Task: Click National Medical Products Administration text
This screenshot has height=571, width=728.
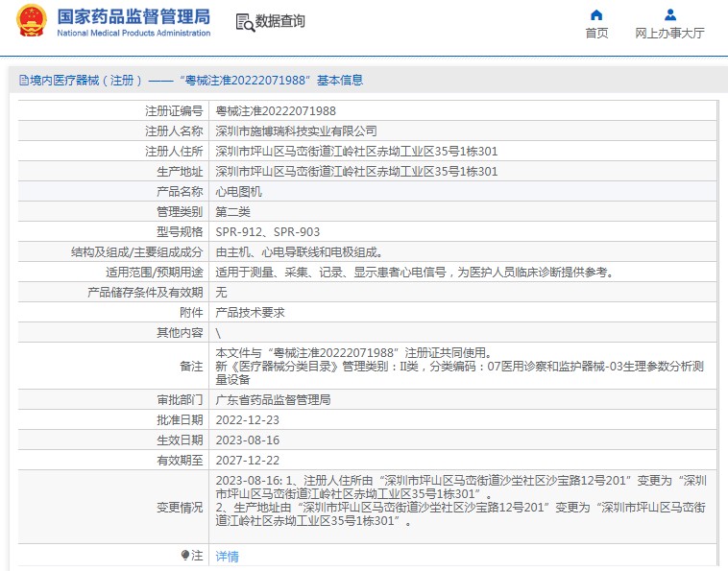Action: (x=133, y=33)
